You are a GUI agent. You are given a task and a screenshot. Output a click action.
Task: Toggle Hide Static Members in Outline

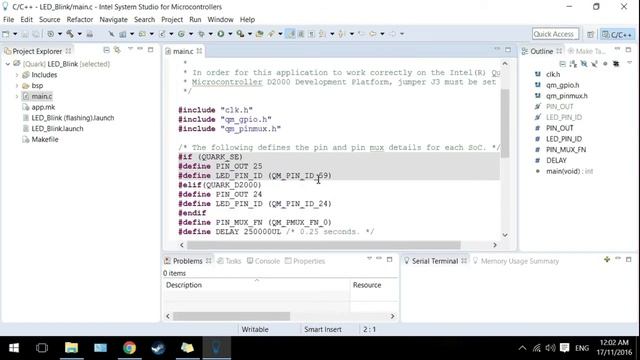click(x=594, y=64)
